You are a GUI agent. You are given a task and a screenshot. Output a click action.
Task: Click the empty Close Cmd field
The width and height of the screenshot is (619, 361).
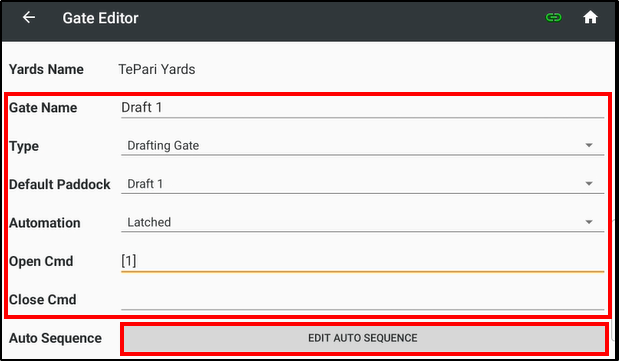[362, 300]
